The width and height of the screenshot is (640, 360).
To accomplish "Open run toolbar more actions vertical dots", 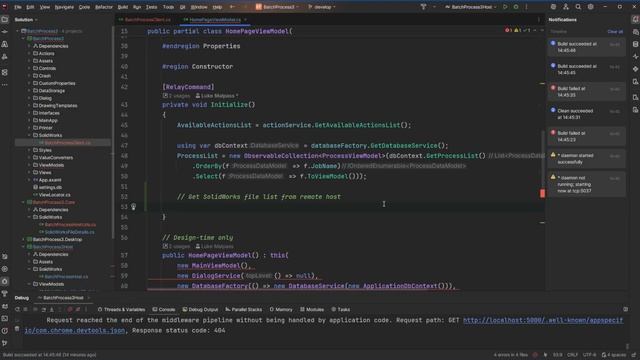I will [527, 7].
